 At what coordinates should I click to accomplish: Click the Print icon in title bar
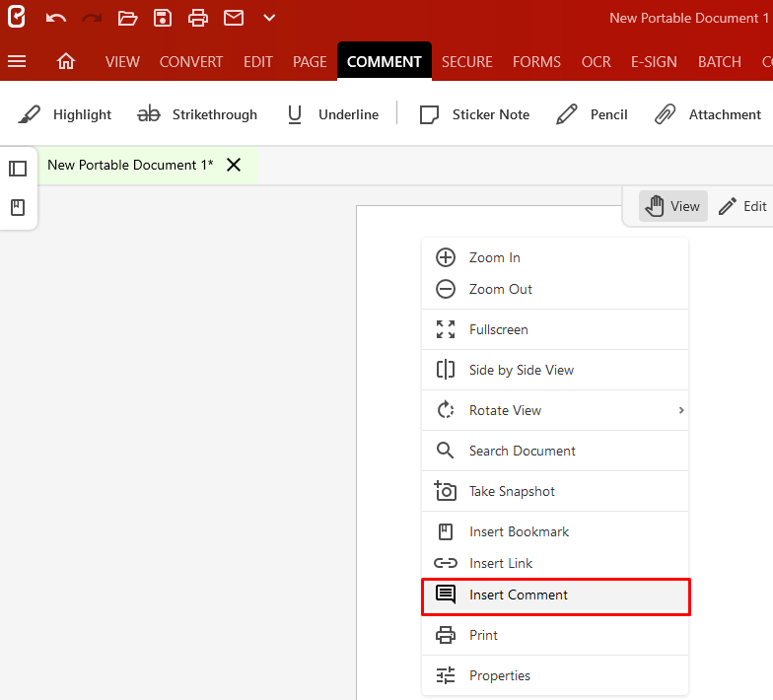(198, 18)
